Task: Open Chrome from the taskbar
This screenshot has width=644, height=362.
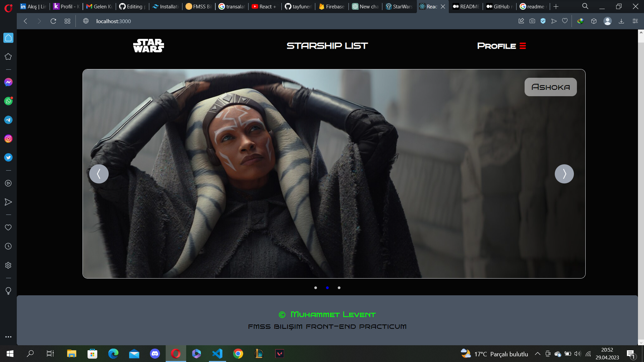Action: pos(238,354)
